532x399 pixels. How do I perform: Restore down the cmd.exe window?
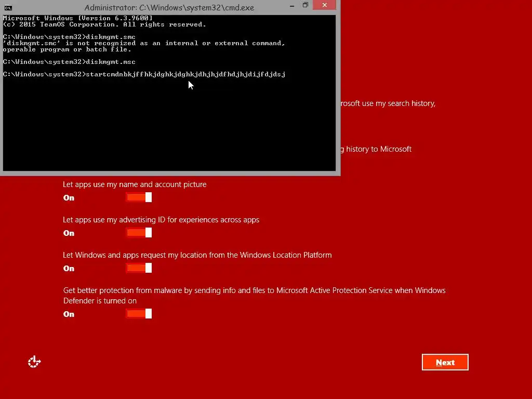(x=305, y=5)
